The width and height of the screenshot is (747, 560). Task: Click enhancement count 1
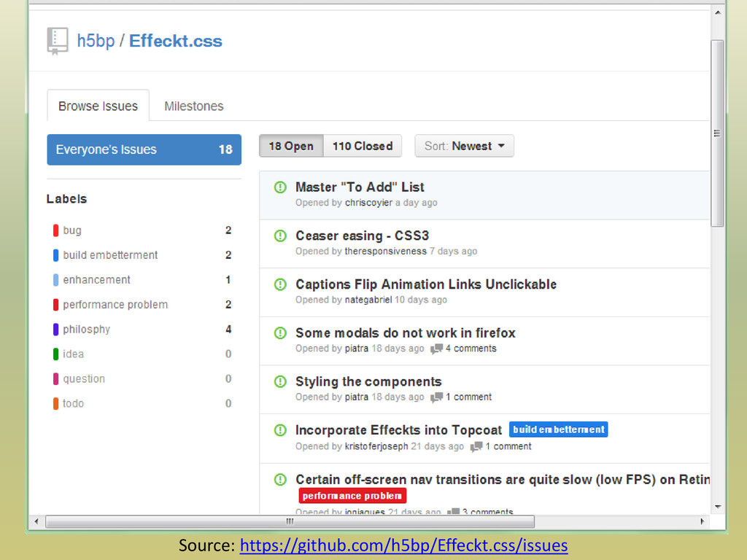click(228, 280)
